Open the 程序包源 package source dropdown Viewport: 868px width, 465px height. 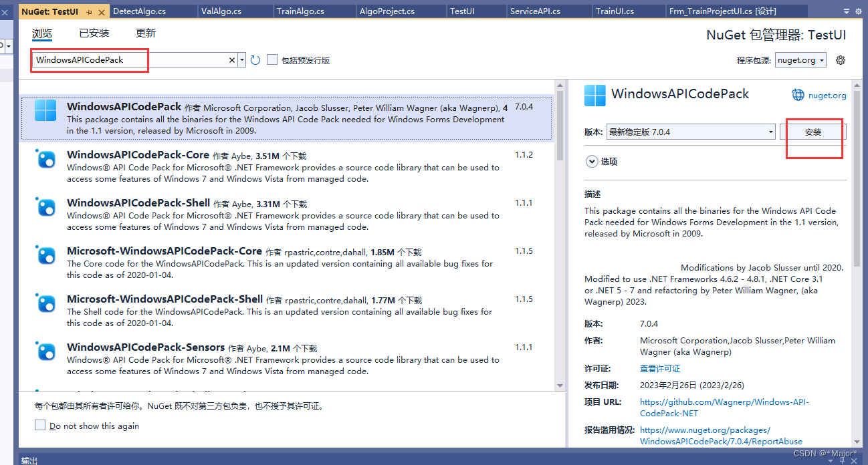pyautogui.click(x=800, y=59)
